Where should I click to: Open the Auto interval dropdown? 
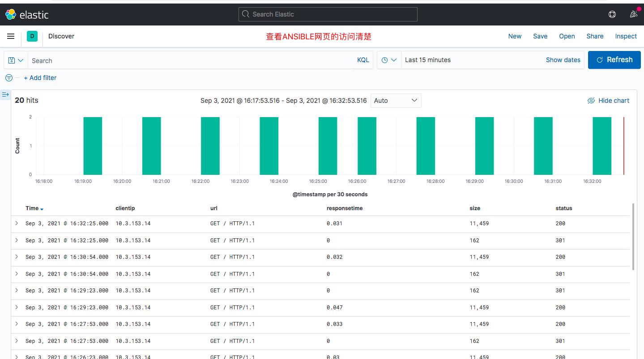tap(396, 101)
